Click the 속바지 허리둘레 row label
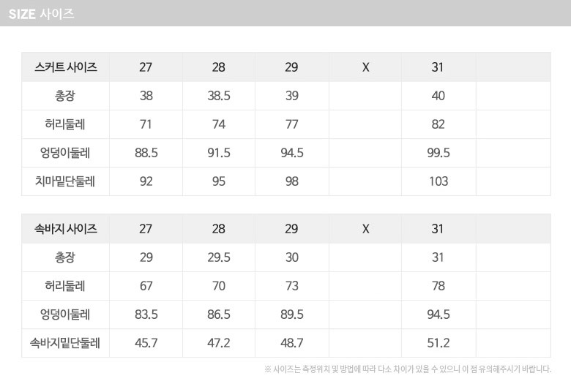571x392 pixels. click(65, 286)
